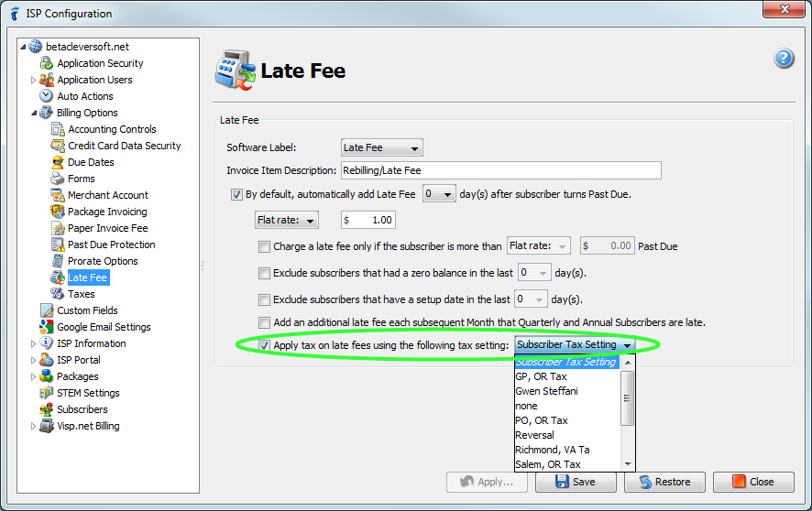Expand the Application Users node
The width and height of the screenshot is (812, 511).
click(x=34, y=80)
